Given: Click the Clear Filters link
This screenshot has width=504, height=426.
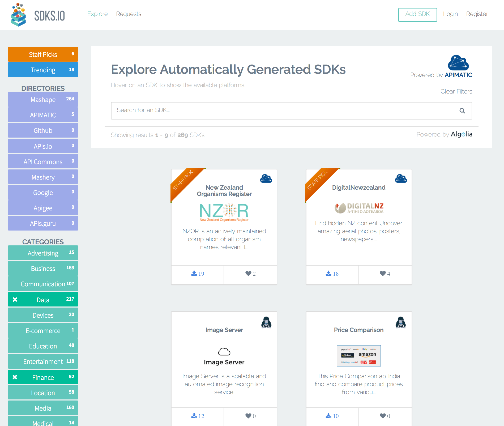Looking at the screenshot, I should point(456,91).
